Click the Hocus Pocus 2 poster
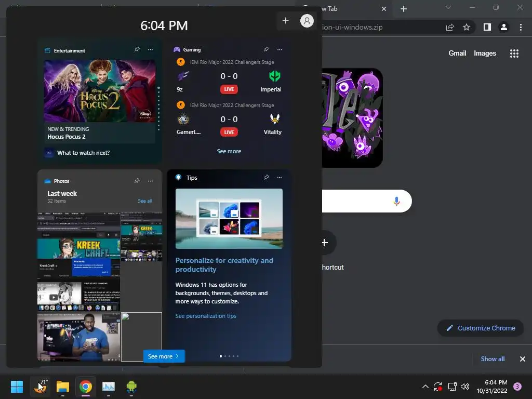Viewport: 532px width, 399px height. pyautogui.click(x=100, y=90)
